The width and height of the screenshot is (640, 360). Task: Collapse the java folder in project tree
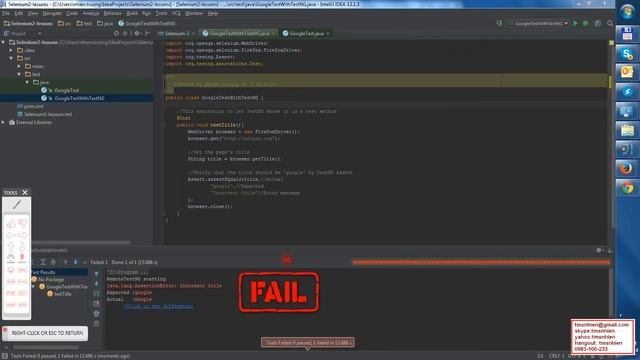click(27, 82)
